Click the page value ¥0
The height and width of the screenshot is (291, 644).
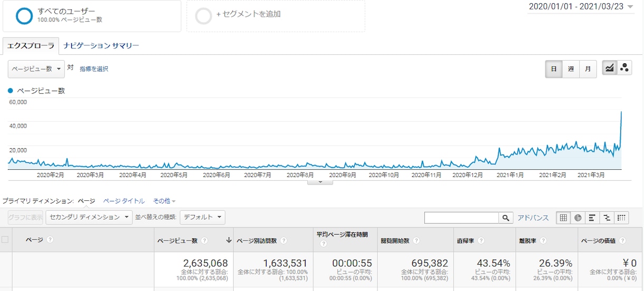click(x=630, y=263)
